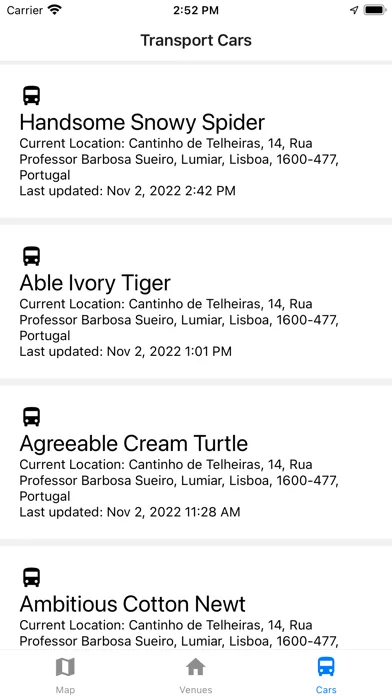Open the Handsome Snowy Spider car title
The image size is (392, 696).
click(x=142, y=123)
